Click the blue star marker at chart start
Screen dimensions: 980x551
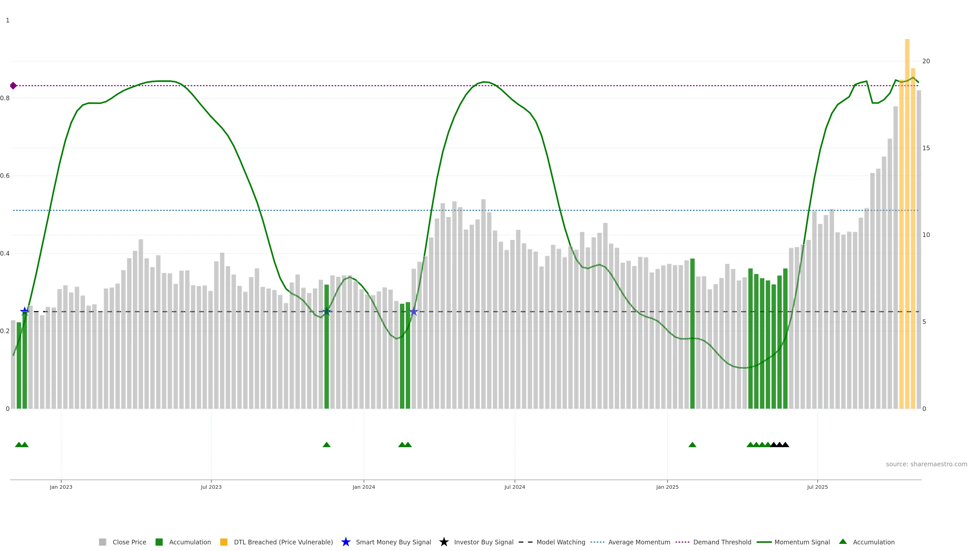[25, 311]
